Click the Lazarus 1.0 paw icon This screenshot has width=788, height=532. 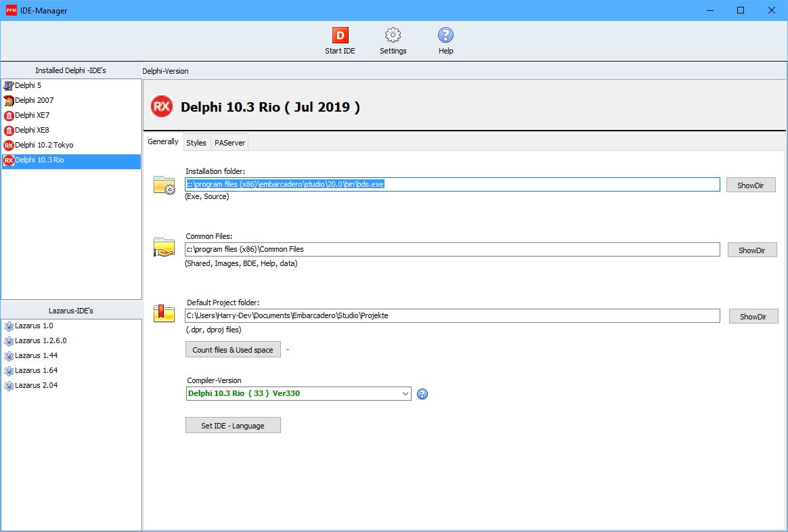click(9, 326)
